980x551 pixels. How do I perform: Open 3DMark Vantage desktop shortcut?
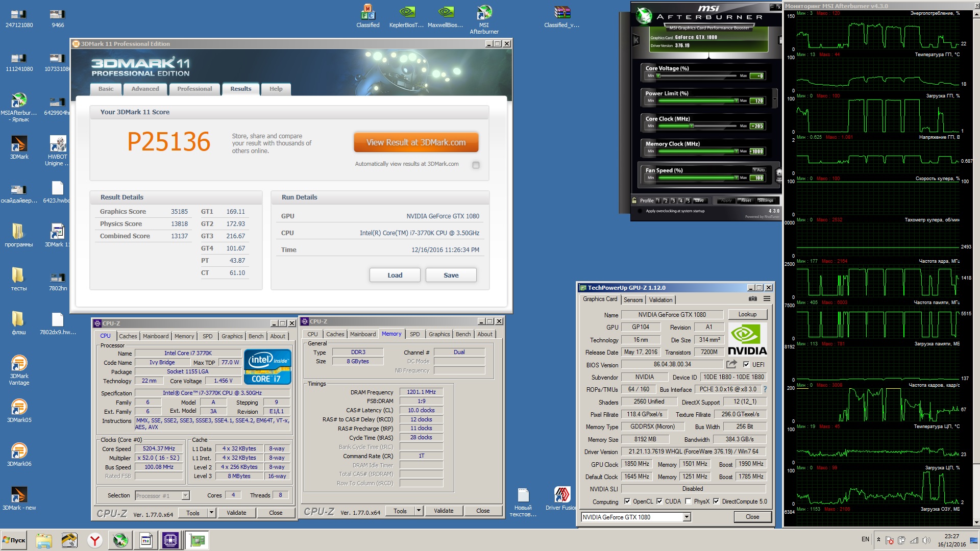[x=19, y=370]
